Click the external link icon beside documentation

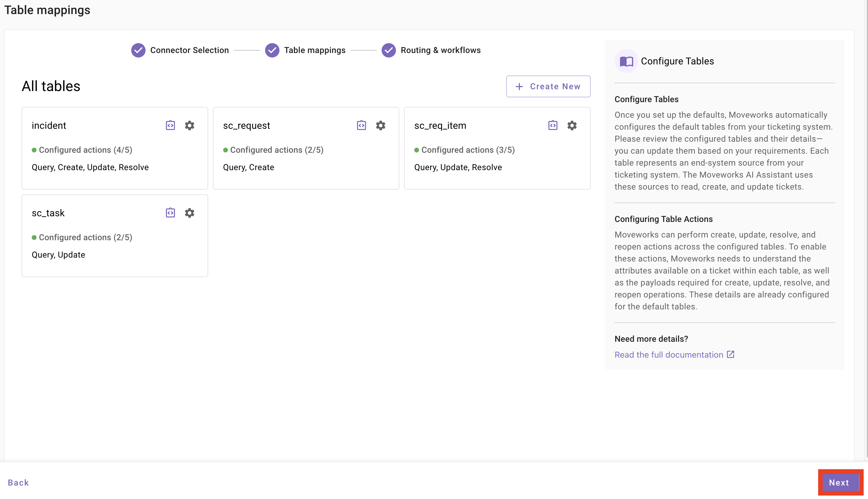tap(731, 354)
